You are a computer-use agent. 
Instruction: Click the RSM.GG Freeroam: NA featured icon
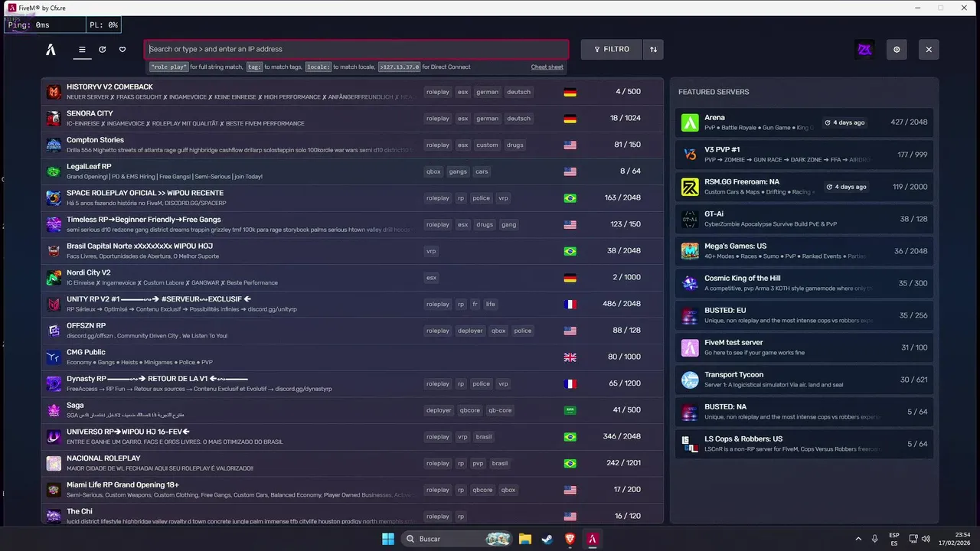[690, 187]
